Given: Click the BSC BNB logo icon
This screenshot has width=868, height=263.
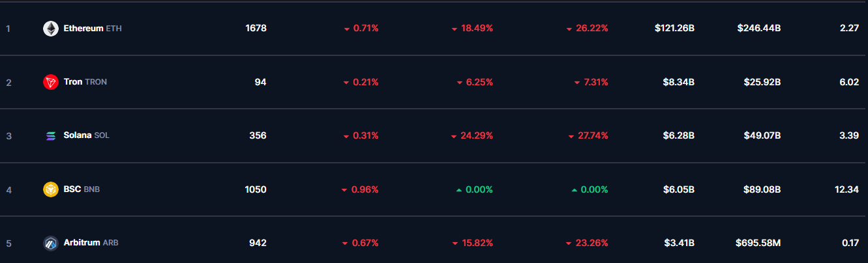Looking at the screenshot, I should (x=51, y=189).
